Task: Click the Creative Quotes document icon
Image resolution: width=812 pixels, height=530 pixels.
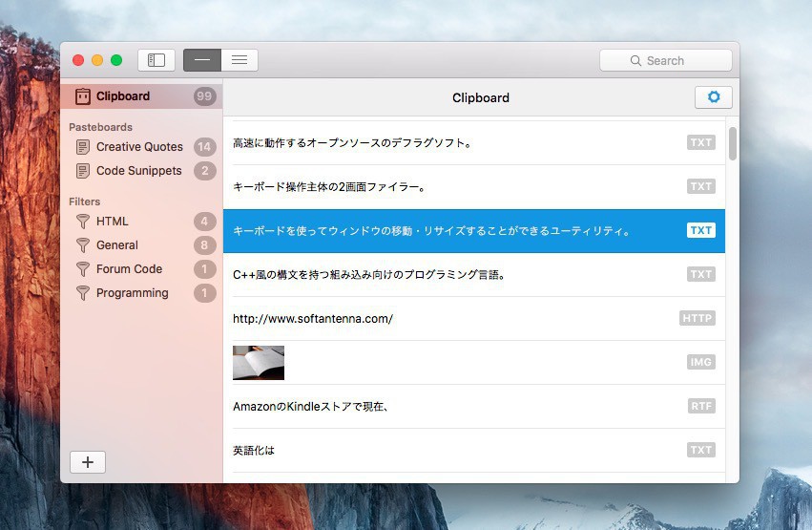Action: coord(82,147)
